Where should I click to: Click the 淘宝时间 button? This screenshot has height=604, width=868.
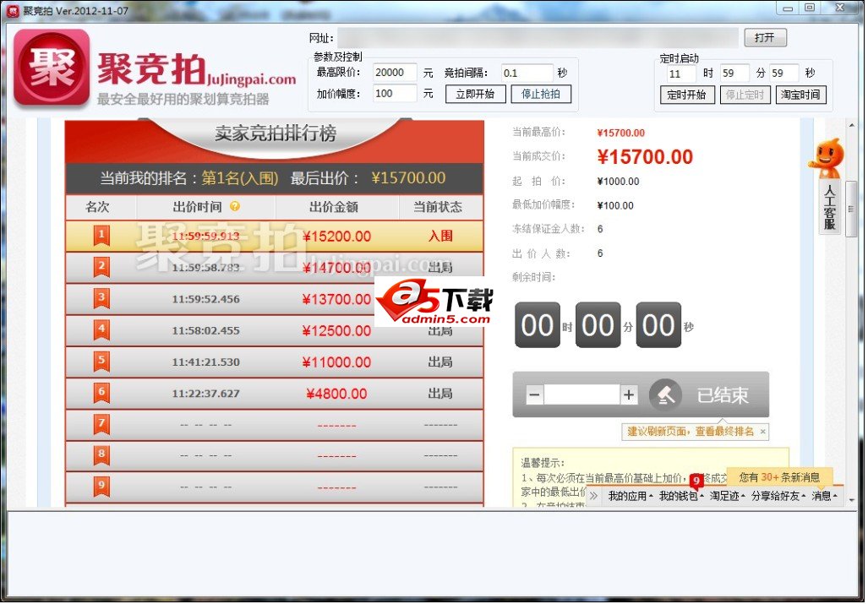coord(803,95)
